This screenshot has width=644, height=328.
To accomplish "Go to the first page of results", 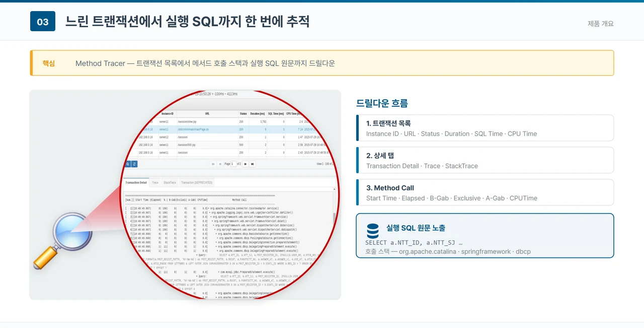I will pos(213,164).
